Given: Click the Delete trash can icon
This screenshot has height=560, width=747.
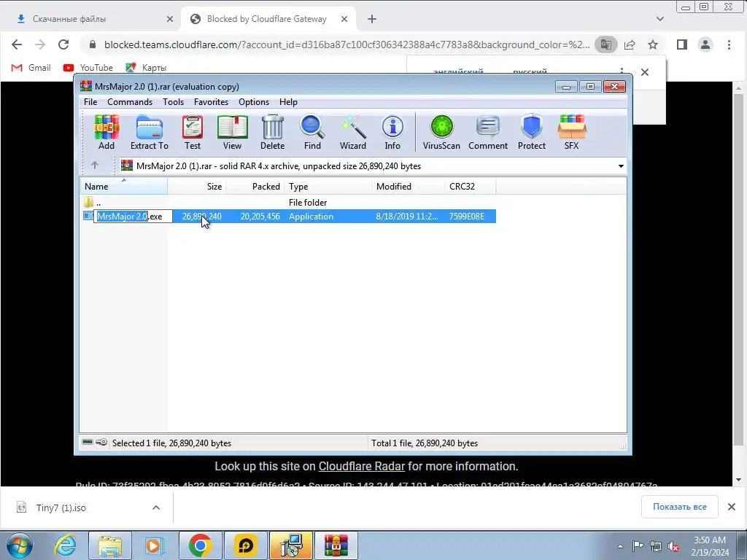Looking at the screenshot, I should coord(273,133).
